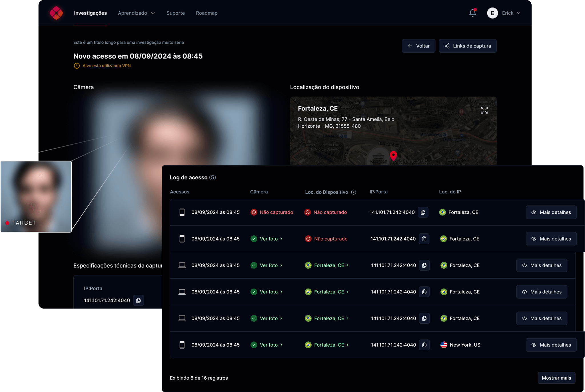Screen dimensions: 585x392
Task: Expand the Aprendizado dropdown menu
Action: coord(136,13)
